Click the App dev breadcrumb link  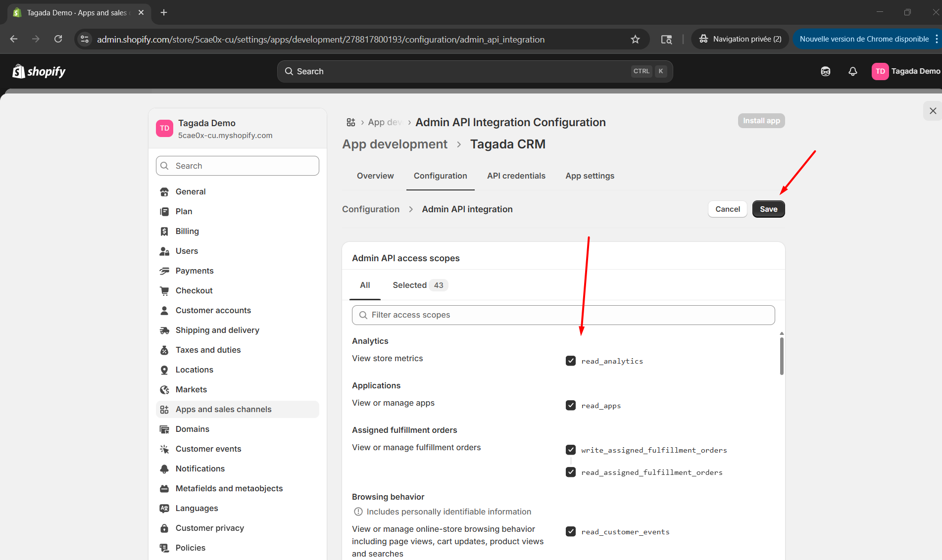[x=385, y=122]
